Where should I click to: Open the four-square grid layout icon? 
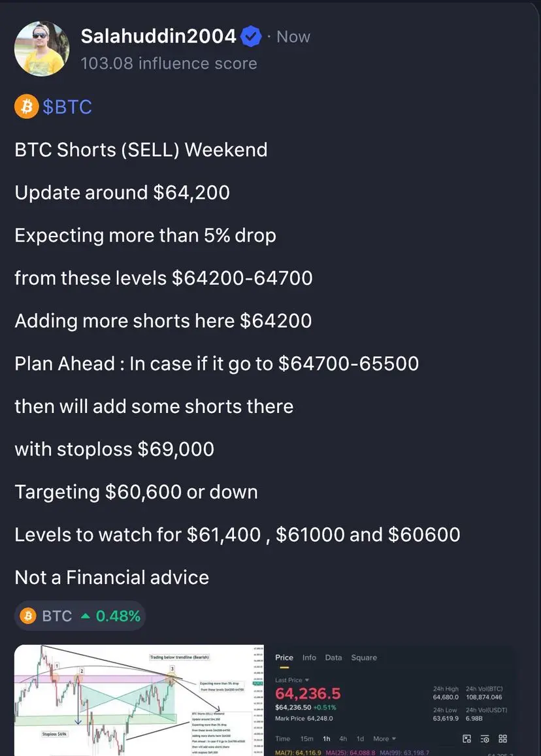tap(502, 738)
